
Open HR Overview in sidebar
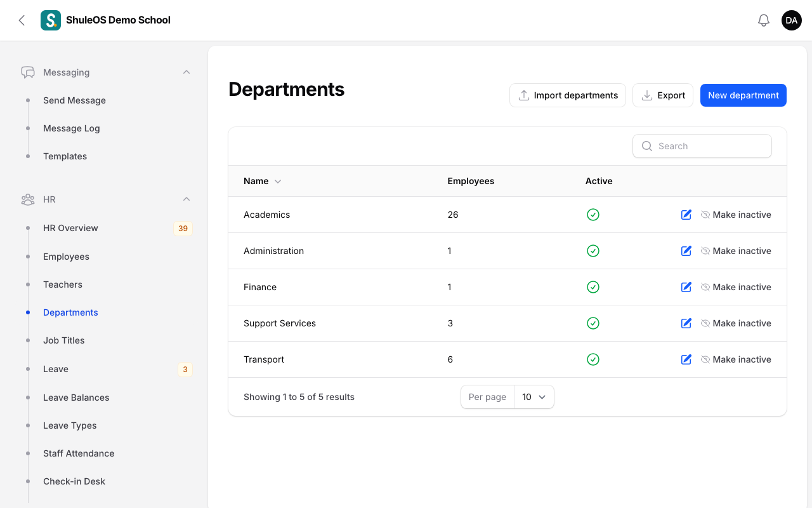point(70,228)
